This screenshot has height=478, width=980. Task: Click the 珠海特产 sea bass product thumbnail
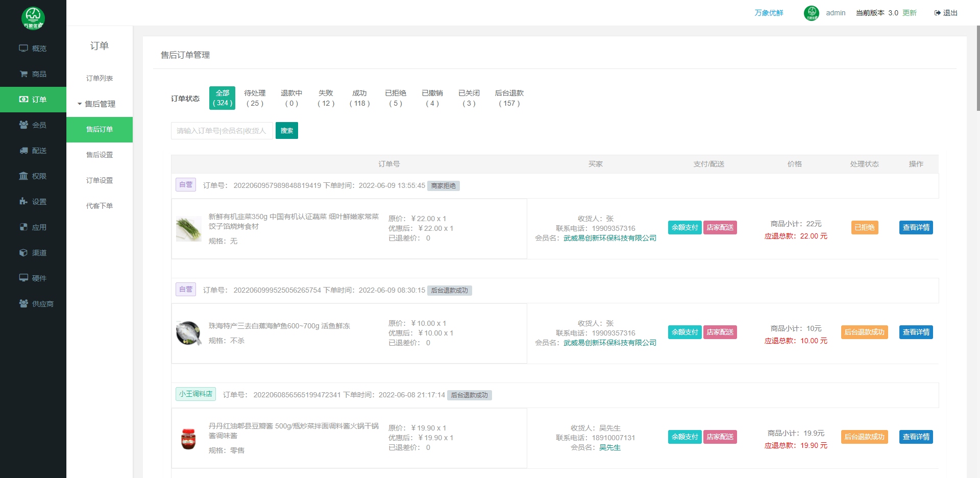[x=189, y=333]
